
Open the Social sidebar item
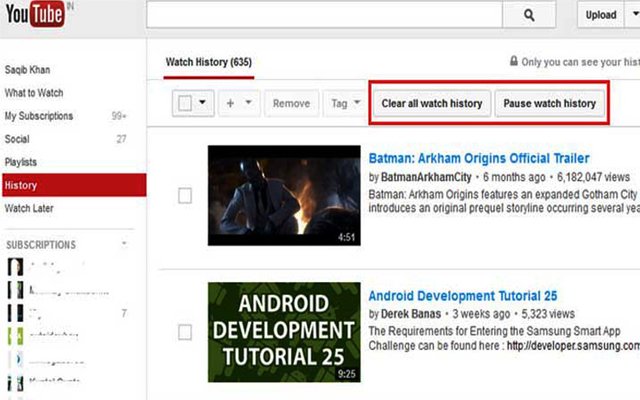17,139
